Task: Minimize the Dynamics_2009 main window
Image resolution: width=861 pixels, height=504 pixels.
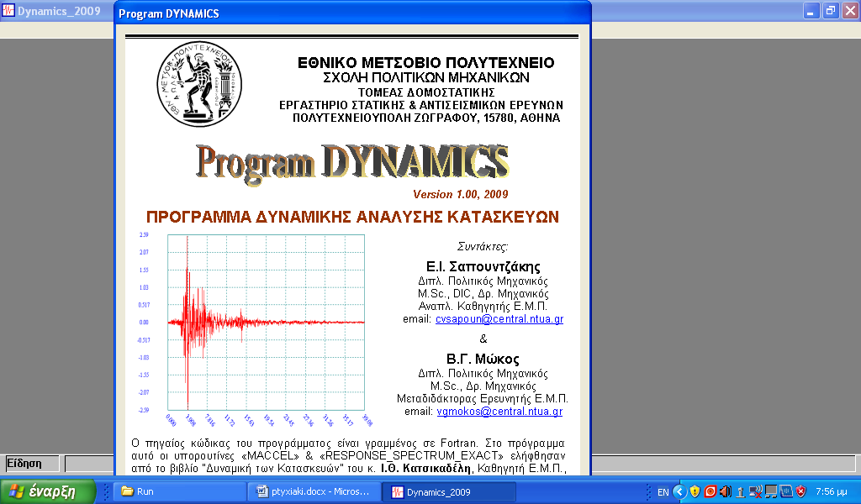Action: click(811, 11)
